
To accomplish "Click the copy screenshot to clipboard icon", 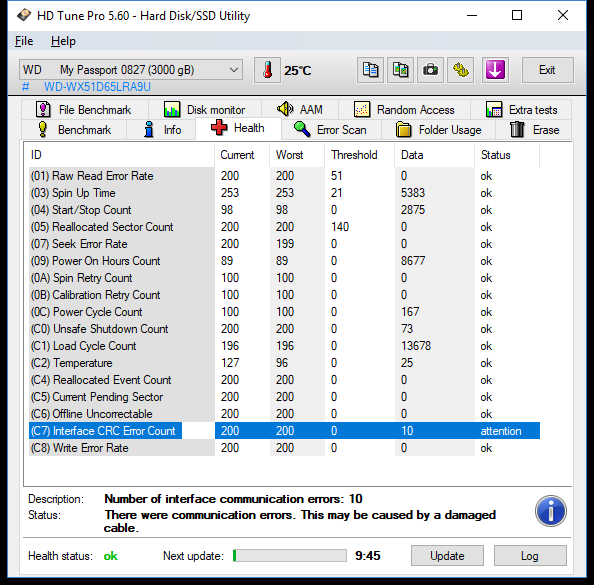I will pyautogui.click(x=400, y=70).
